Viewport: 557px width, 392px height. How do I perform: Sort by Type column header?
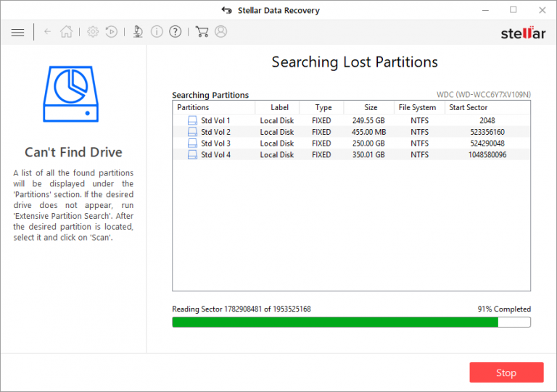322,107
